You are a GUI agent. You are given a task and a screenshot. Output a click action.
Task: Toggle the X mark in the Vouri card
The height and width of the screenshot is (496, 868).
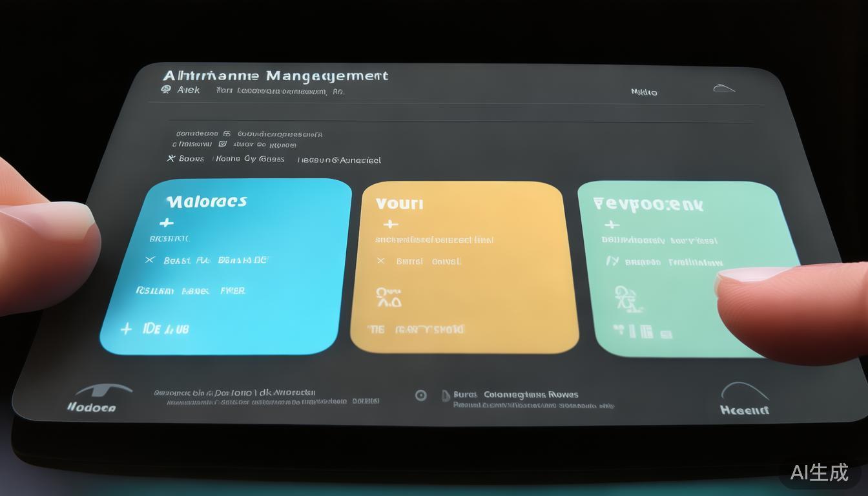pos(380,261)
